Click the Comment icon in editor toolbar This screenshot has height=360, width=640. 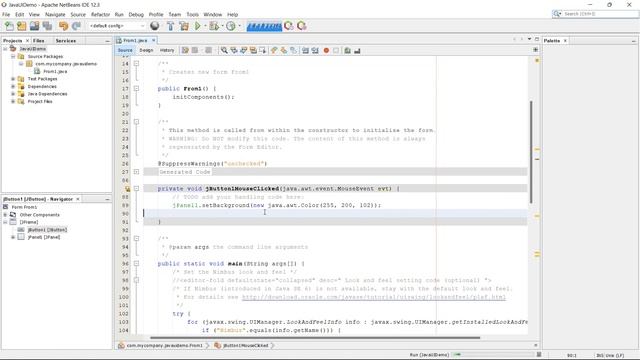pyautogui.click(x=347, y=50)
